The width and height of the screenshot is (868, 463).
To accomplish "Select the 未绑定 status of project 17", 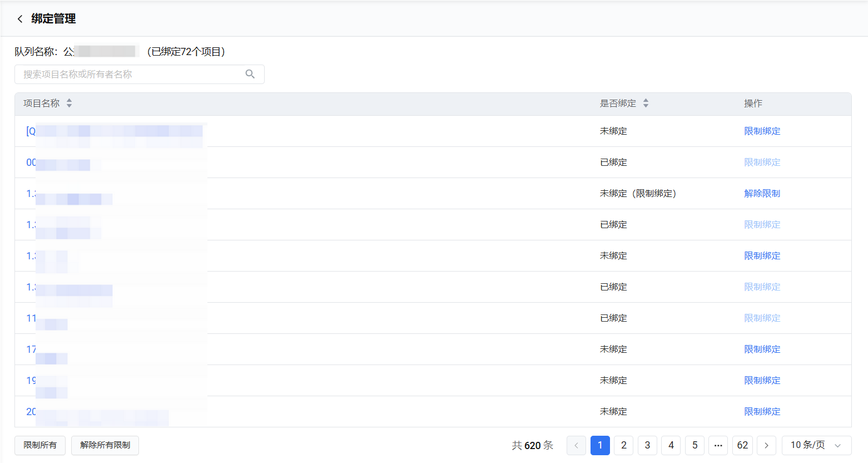I will 613,349.
